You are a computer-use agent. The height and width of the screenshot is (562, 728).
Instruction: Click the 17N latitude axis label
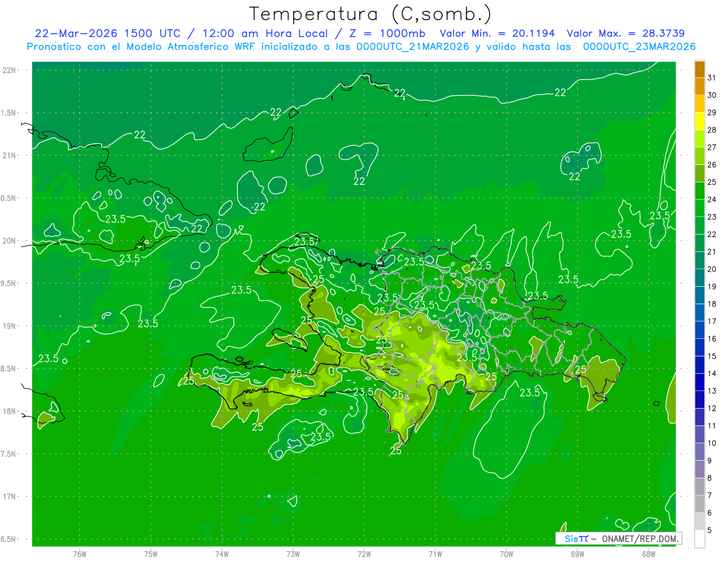[x=10, y=497]
